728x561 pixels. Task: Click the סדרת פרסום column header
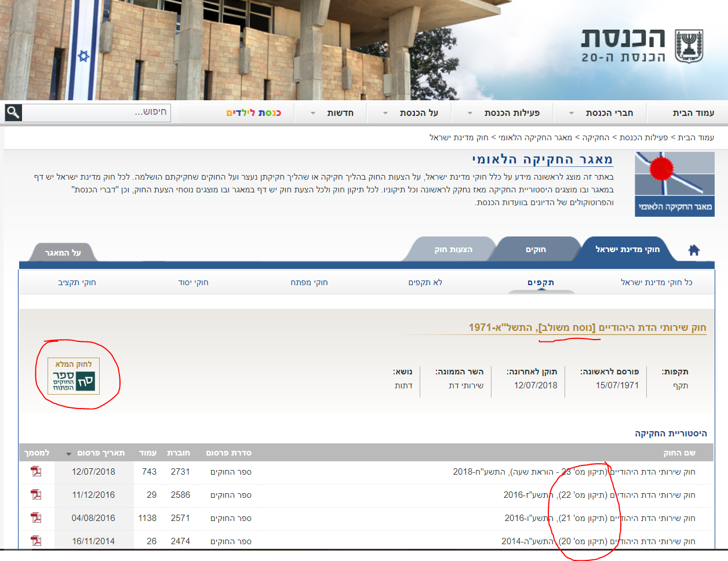pyautogui.click(x=229, y=453)
